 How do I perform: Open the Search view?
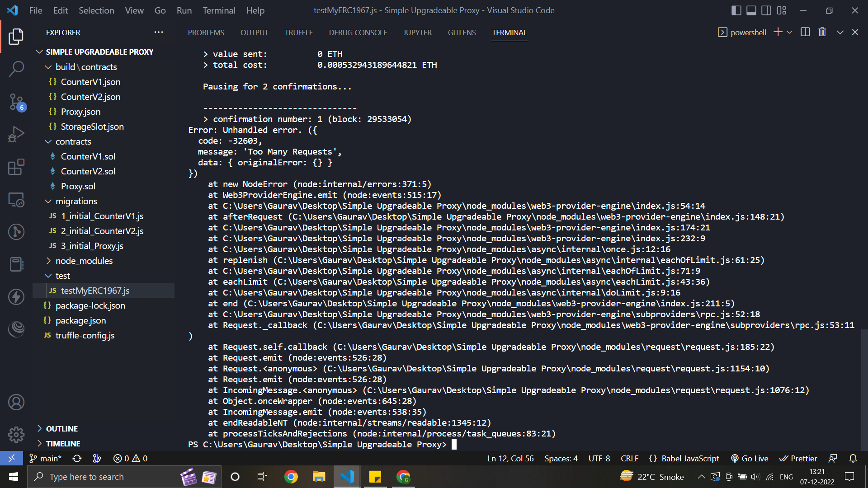(16, 69)
